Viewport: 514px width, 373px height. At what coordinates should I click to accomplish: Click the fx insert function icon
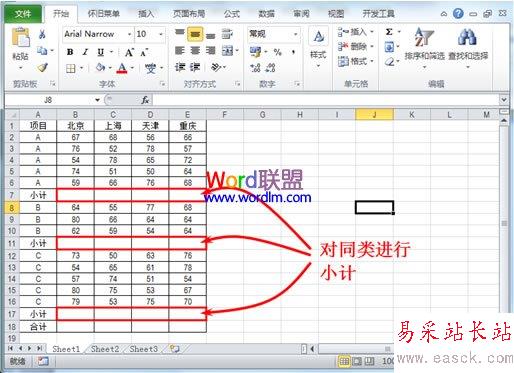tap(145, 100)
